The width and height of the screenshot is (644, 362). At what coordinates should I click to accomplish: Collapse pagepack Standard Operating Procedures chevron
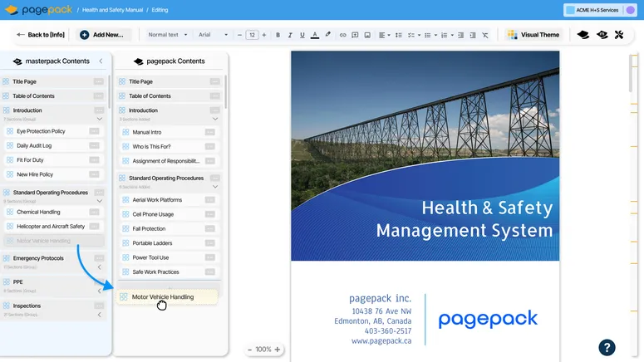(x=215, y=187)
